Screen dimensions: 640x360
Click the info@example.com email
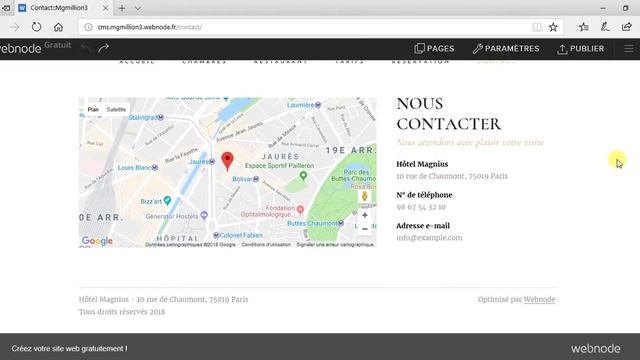429,238
